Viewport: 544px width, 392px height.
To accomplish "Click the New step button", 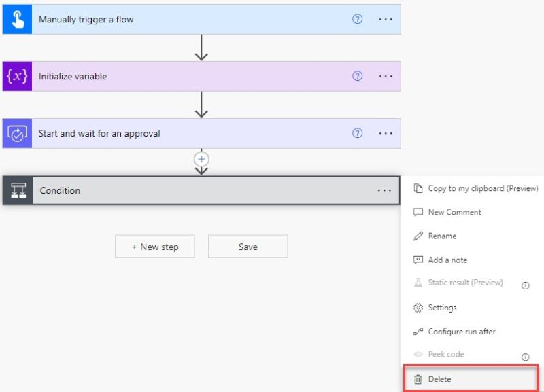I will click(x=154, y=246).
